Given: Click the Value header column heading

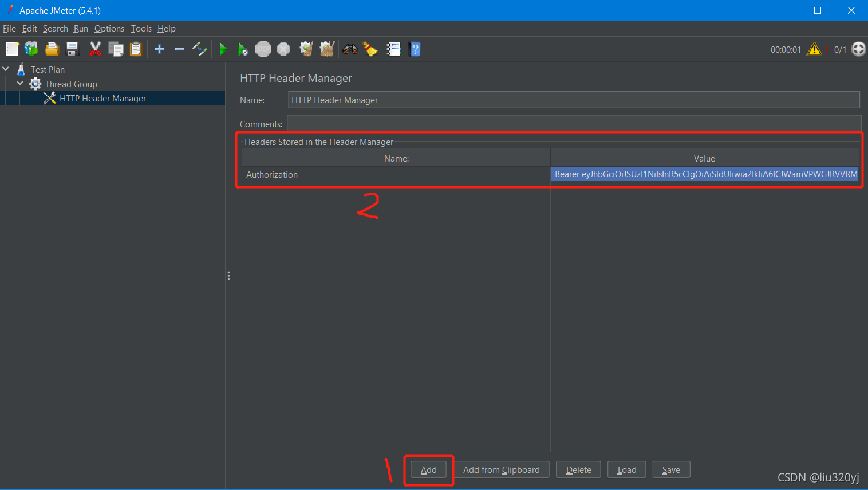Looking at the screenshot, I should (x=705, y=158).
